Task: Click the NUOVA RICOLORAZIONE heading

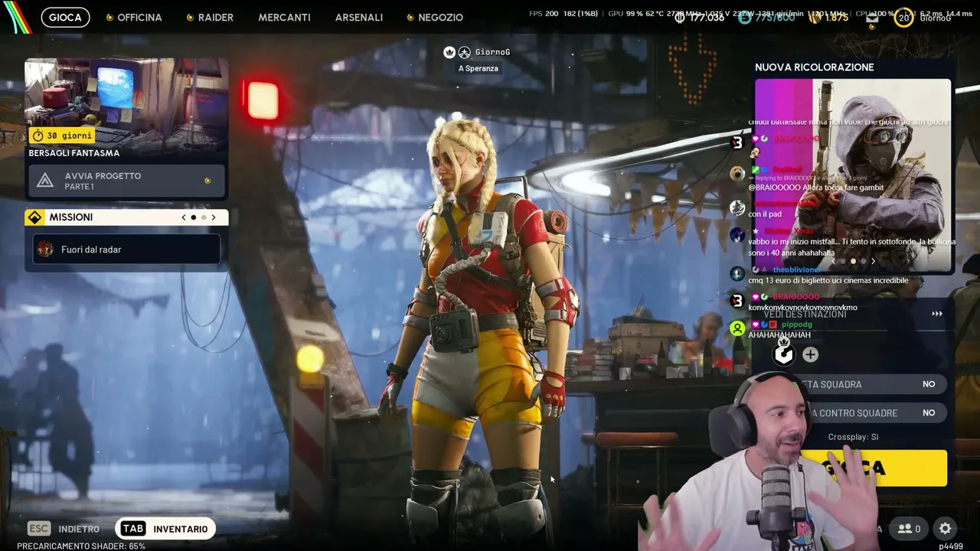Action: [x=815, y=67]
